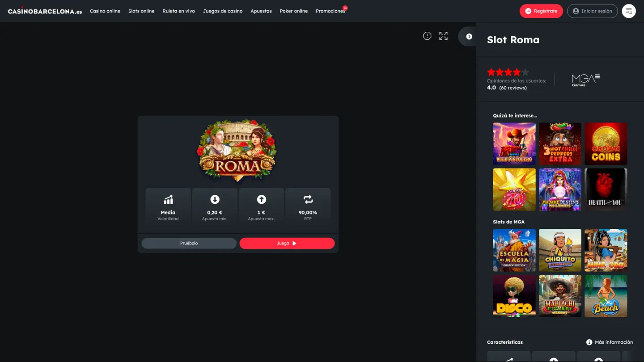The image size is (644, 362).
Task: Open Juegos de casino menu
Action: (x=223, y=11)
